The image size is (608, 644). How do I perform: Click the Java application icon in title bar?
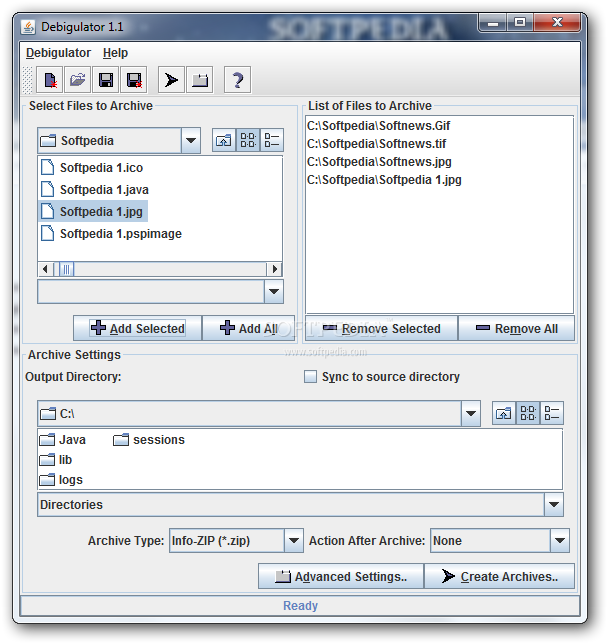pyautogui.click(x=28, y=27)
